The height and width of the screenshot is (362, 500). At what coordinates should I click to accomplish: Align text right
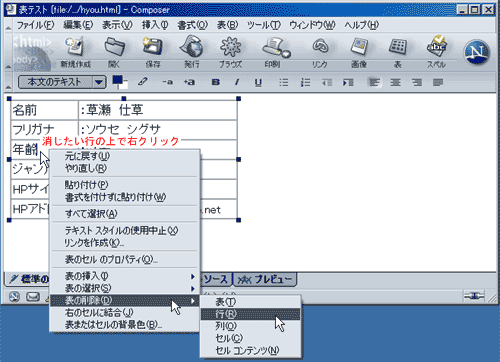pyautogui.click(x=417, y=82)
